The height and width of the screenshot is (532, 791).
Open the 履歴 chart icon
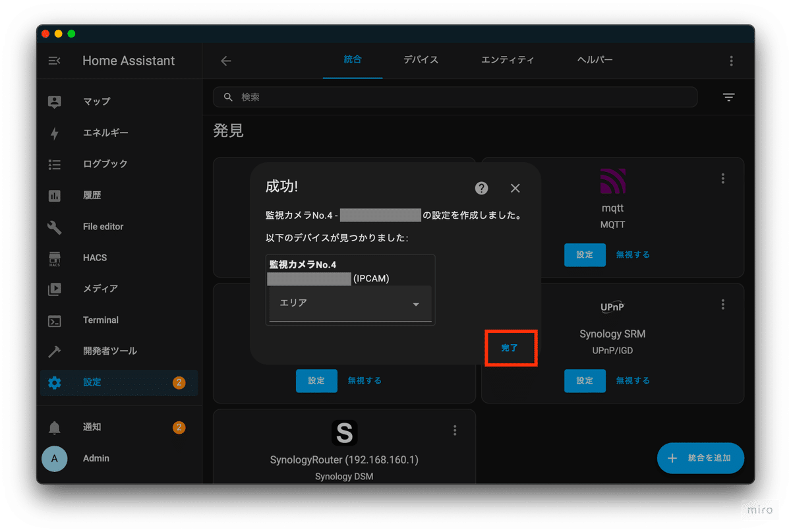(x=55, y=195)
